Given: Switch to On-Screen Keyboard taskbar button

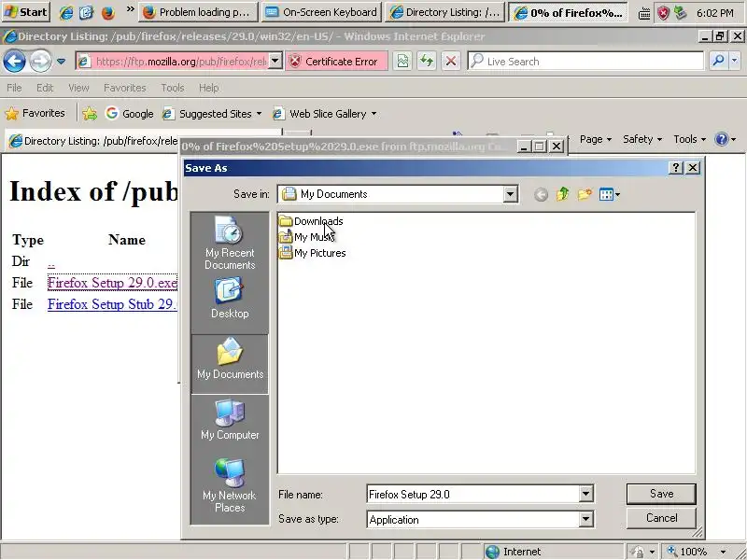Looking at the screenshot, I should click(x=321, y=12).
